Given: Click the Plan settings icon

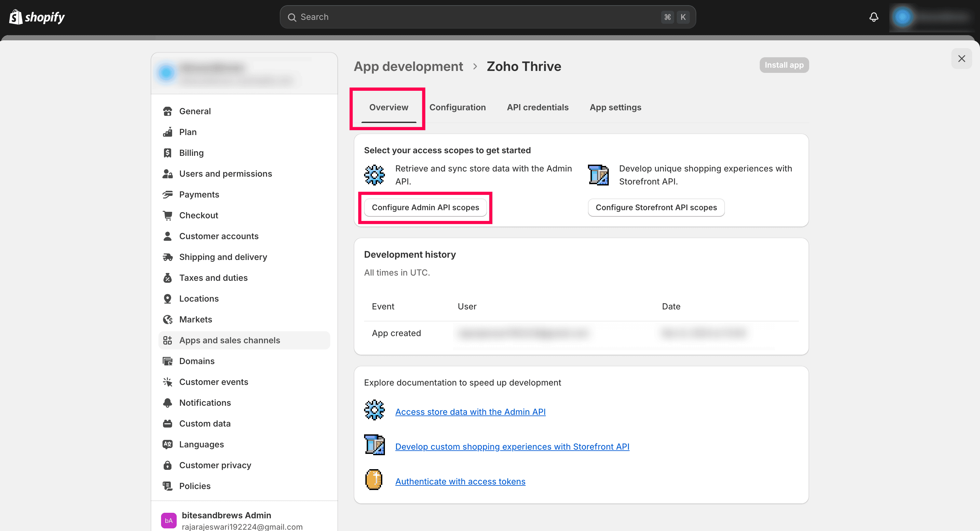Looking at the screenshot, I should pyautogui.click(x=169, y=132).
